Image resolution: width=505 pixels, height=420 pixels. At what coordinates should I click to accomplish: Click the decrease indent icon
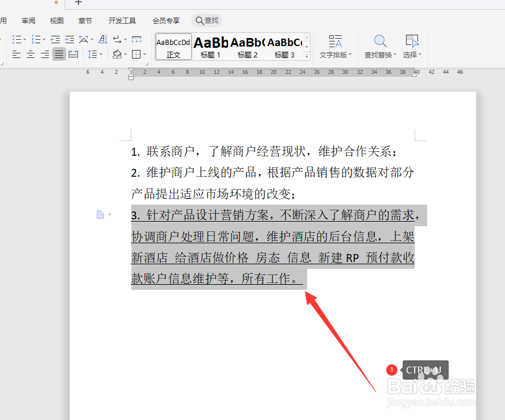(x=55, y=39)
